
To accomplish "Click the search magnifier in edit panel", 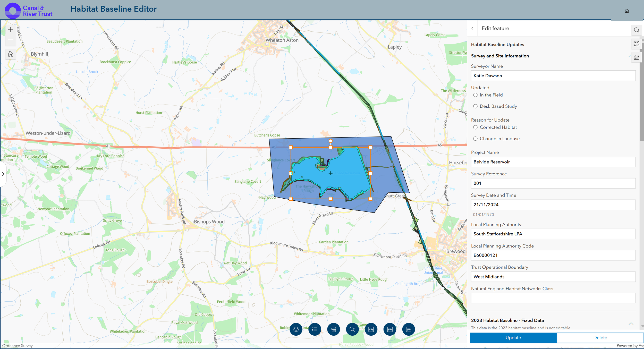I will 636,30.
